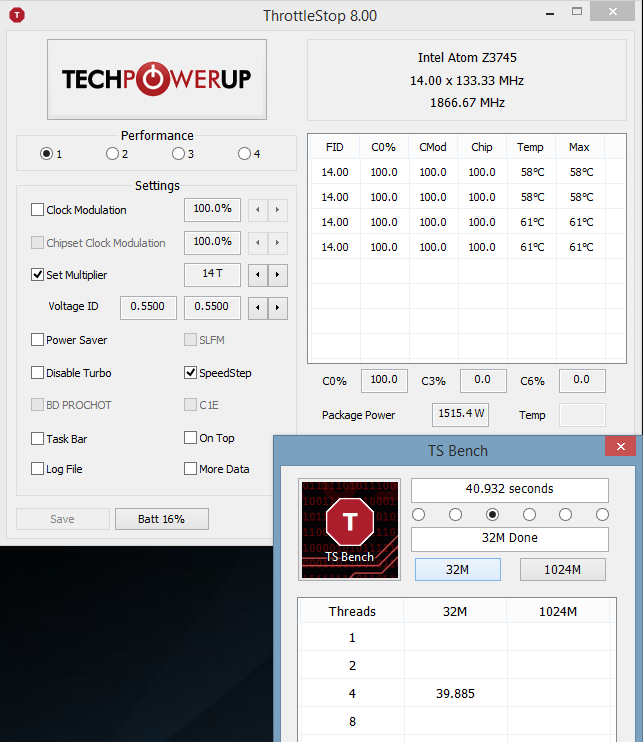643x742 pixels.
Task: Decrease Voltage ID with left arrow
Action: click(x=258, y=308)
